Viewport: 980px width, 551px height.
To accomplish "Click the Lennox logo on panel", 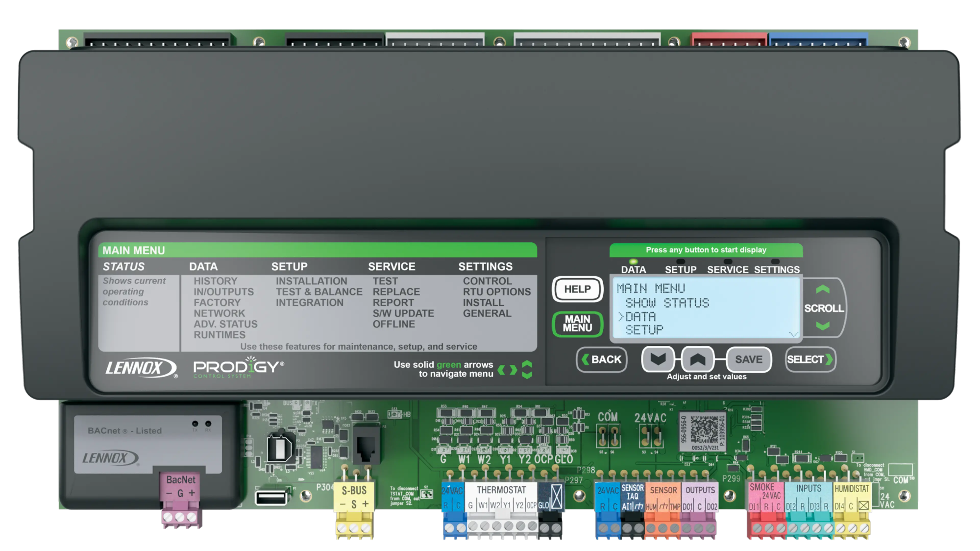I will tap(141, 368).
